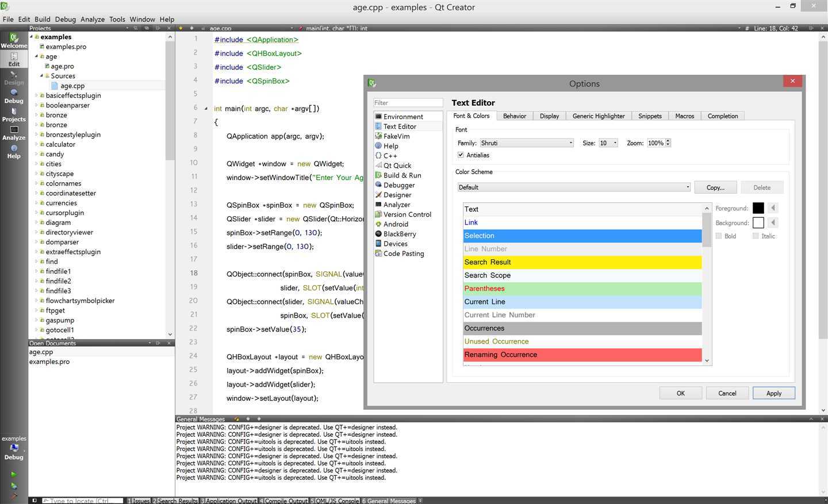Open the Macros tab
828x504 pixels.
(684, 116)
